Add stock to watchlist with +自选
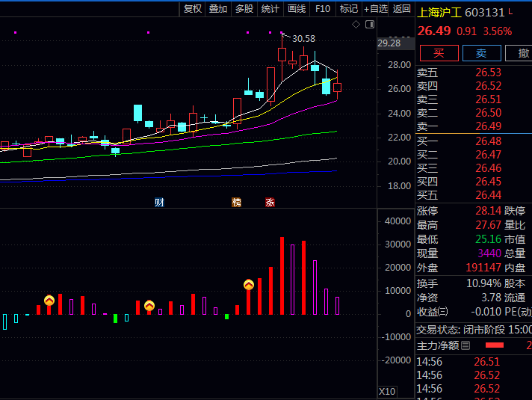This screenshot has height=400, width=532. point(376,9)
